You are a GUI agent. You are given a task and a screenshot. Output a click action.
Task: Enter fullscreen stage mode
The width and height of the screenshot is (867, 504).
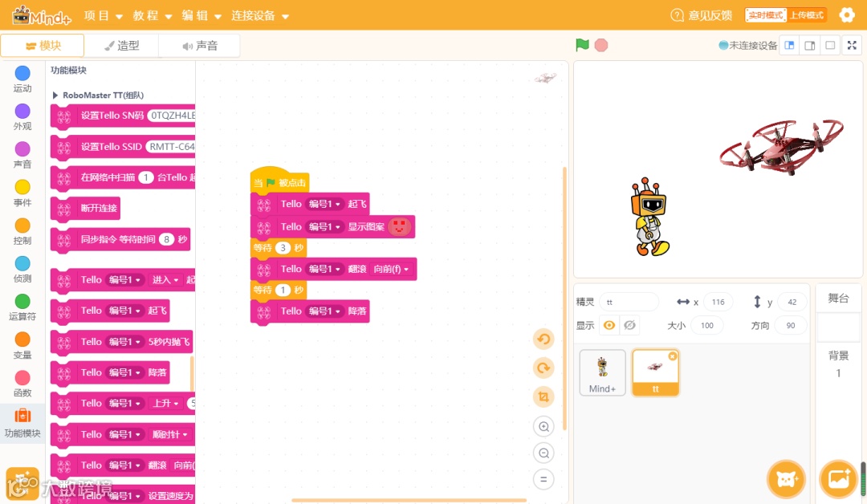(x=852, y=45)
